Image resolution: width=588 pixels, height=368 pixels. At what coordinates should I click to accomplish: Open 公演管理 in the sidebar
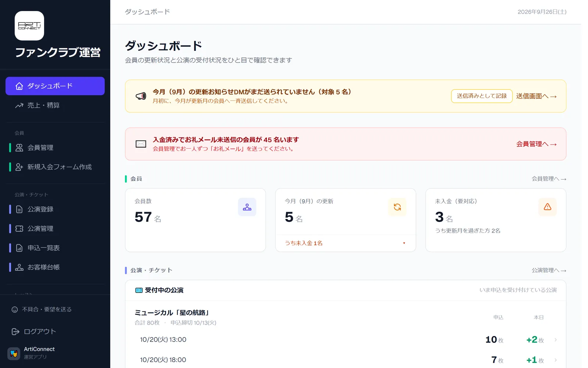pyautogui.click(x=55, y=229)
